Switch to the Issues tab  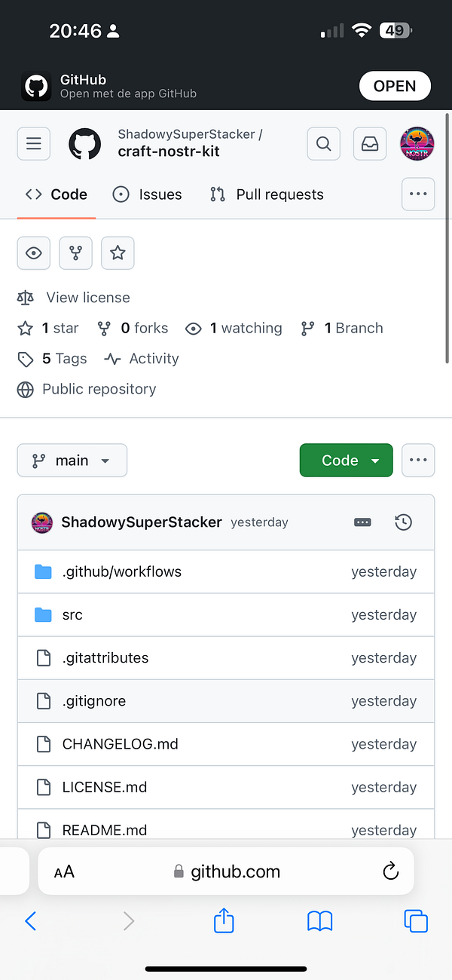(x=147, y=194)
